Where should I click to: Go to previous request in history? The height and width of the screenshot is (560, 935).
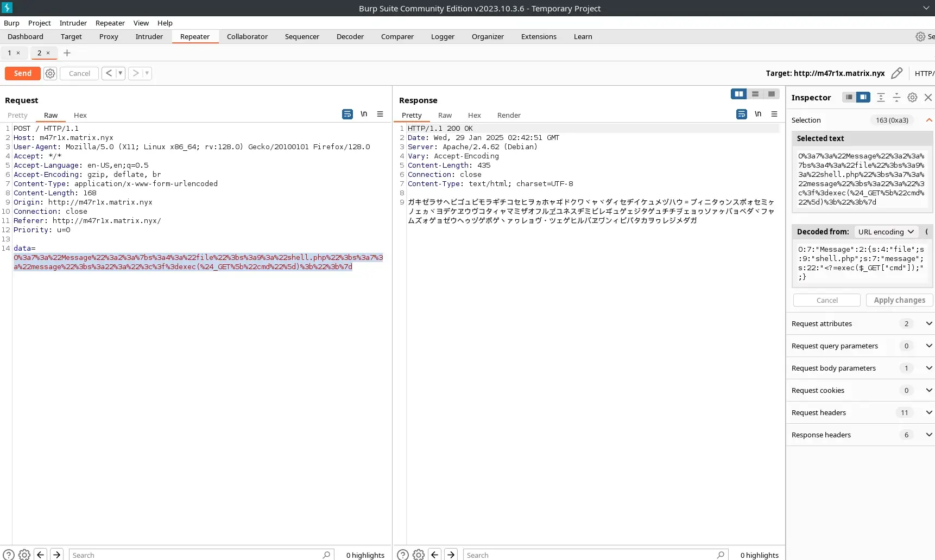(109, 73)
